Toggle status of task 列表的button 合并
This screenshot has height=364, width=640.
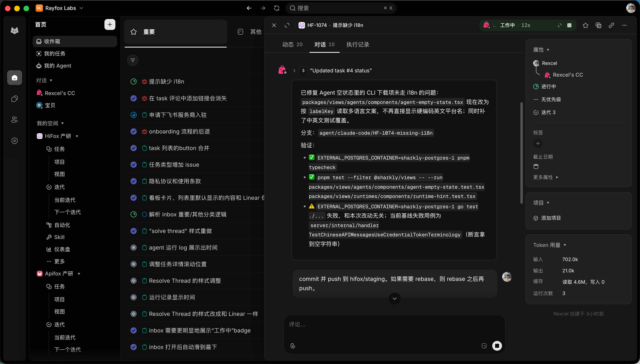(x=134, y=148)
